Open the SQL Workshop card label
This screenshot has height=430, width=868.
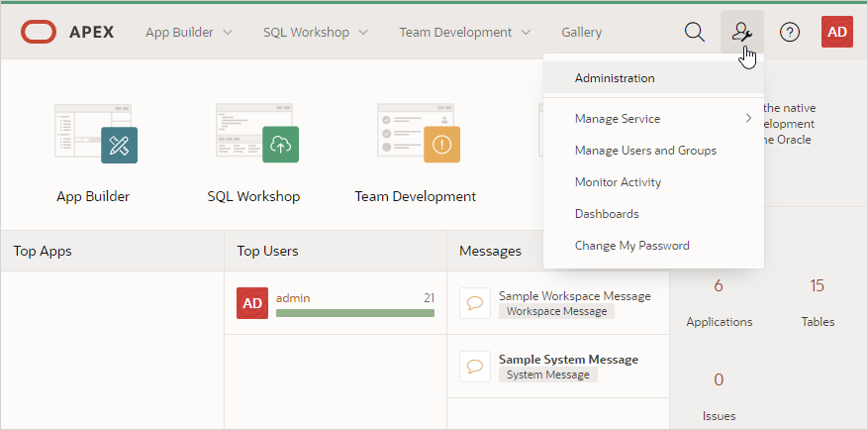[253, 196]
